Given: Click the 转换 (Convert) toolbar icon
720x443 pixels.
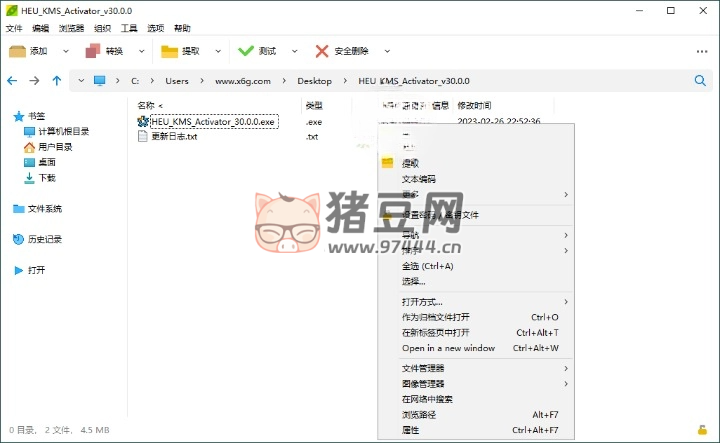Looking at the screenshot, I should click(93, 51).
